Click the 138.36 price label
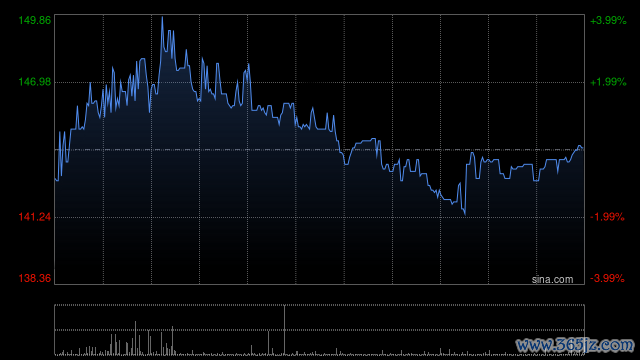Image resolution: width=640 pixels, height=360 pixels. (35, 278)
